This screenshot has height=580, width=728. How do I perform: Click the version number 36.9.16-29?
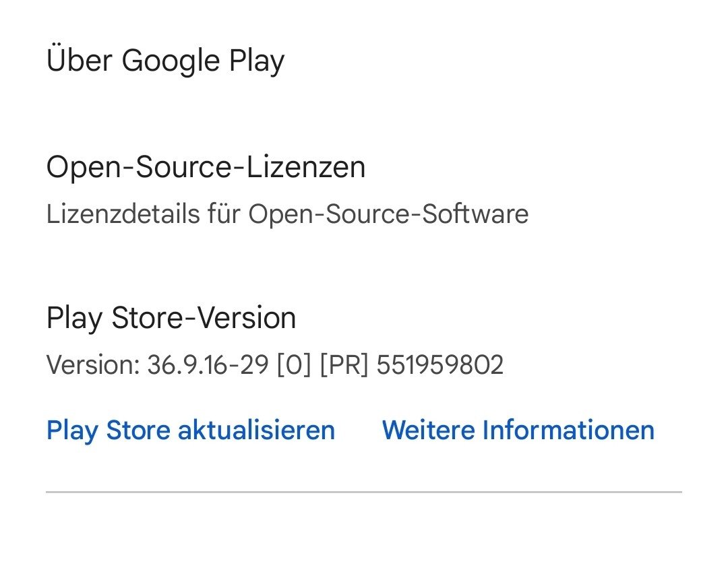click(208, 365)
